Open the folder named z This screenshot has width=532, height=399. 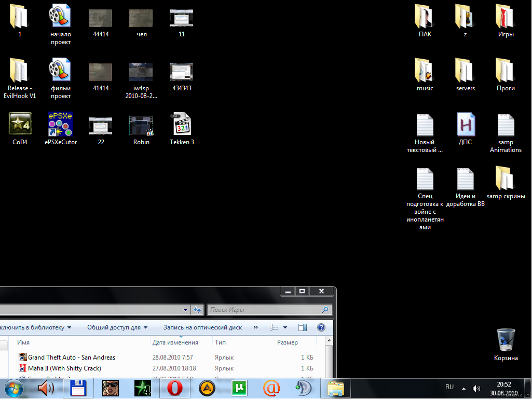pyautogui.click(x=465, y=16)
